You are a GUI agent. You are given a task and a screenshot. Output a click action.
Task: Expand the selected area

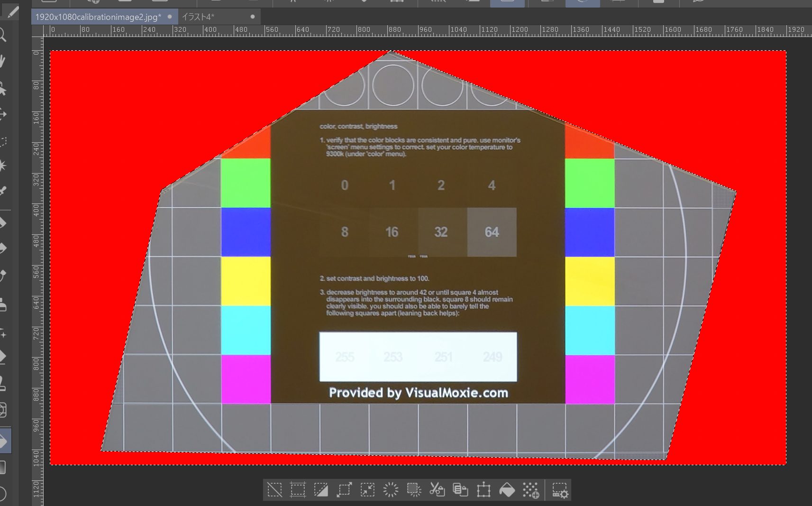click(344, 489)
